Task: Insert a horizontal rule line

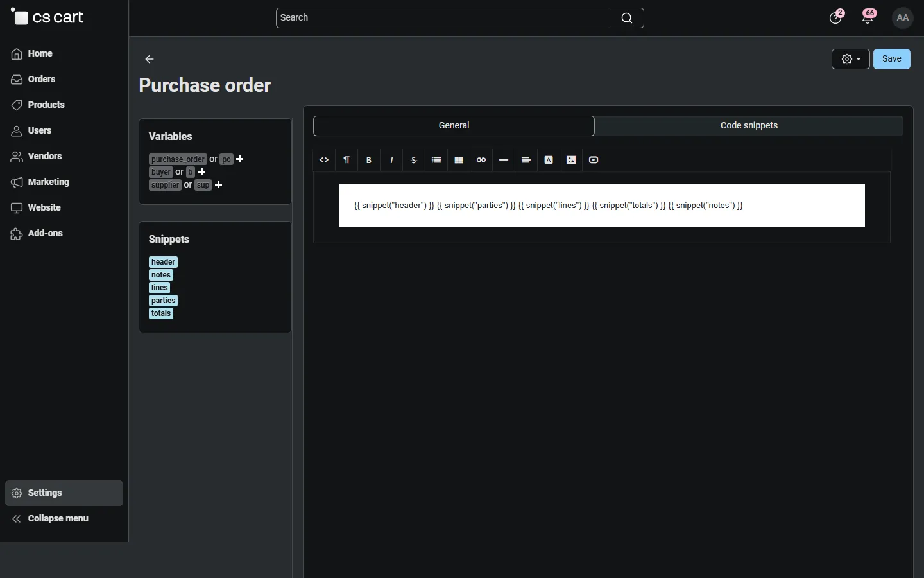Action: tap(504, 160)
